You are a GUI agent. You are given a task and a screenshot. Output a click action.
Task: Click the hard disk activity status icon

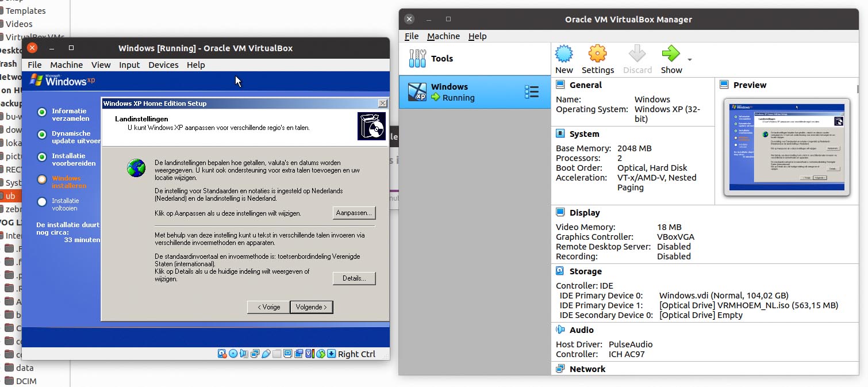pyautogui.click(x=222, y=354)
